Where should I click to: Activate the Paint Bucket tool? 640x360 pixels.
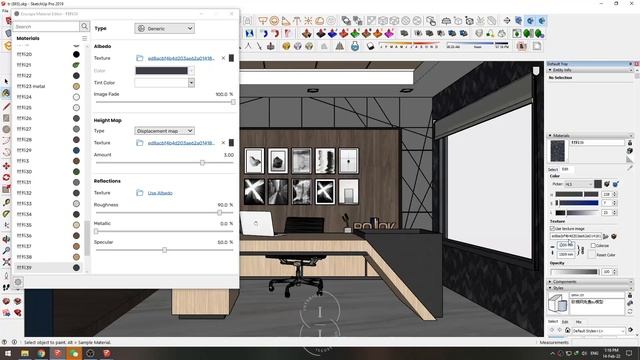pos(6,93)
